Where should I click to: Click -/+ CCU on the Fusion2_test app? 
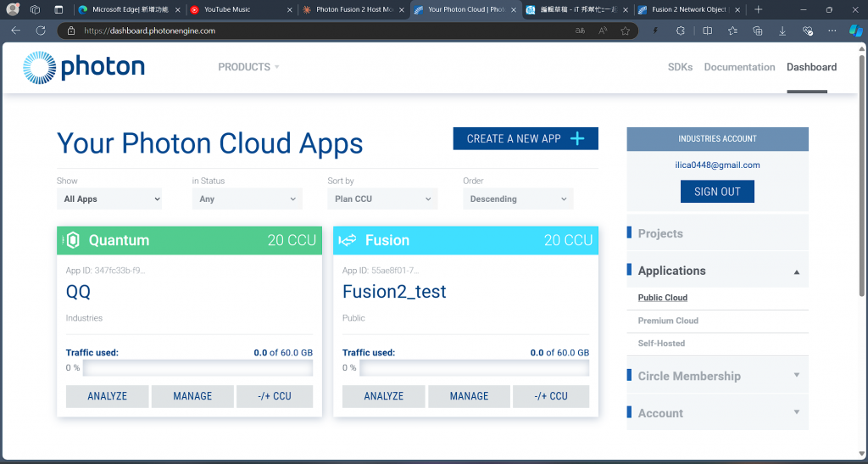coord(551,396)
